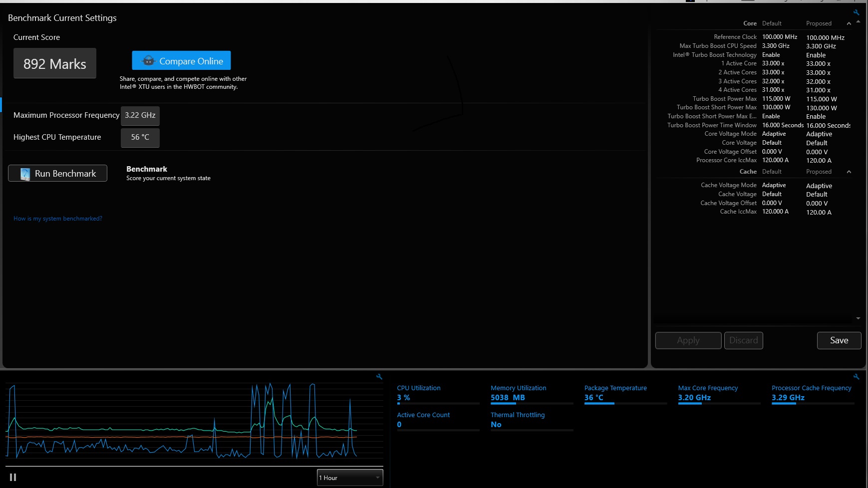Click proposed Turbo Boost Power Max 115.000 W
This screenshot has height=488, width=868.
822,99
